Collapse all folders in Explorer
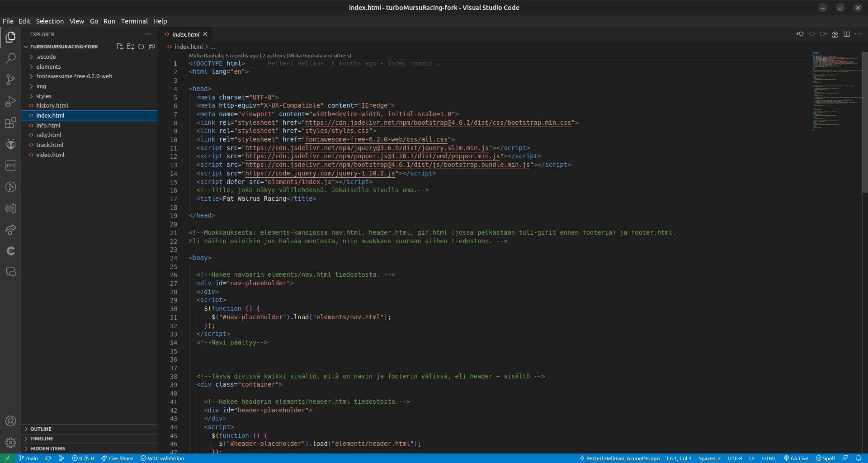This screenshot has height=463, width=868. point(152,47)
